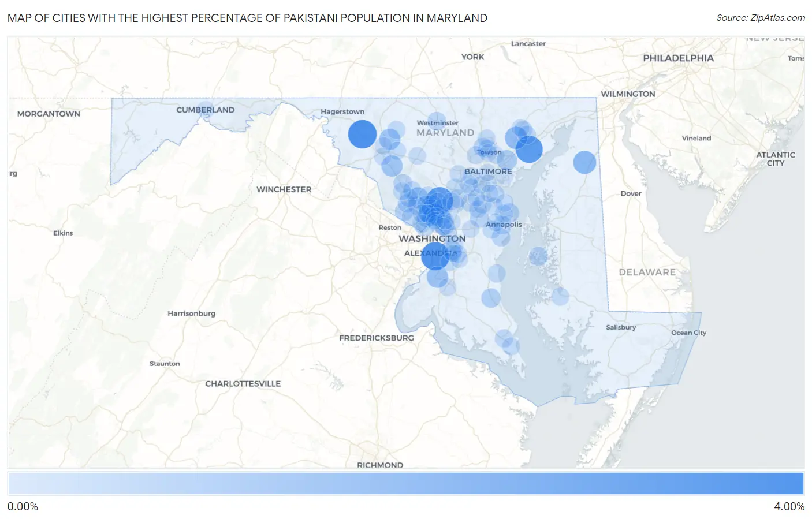The image size is (812, 519).
Task: Click the Dover label
Action: pos(631,193)
